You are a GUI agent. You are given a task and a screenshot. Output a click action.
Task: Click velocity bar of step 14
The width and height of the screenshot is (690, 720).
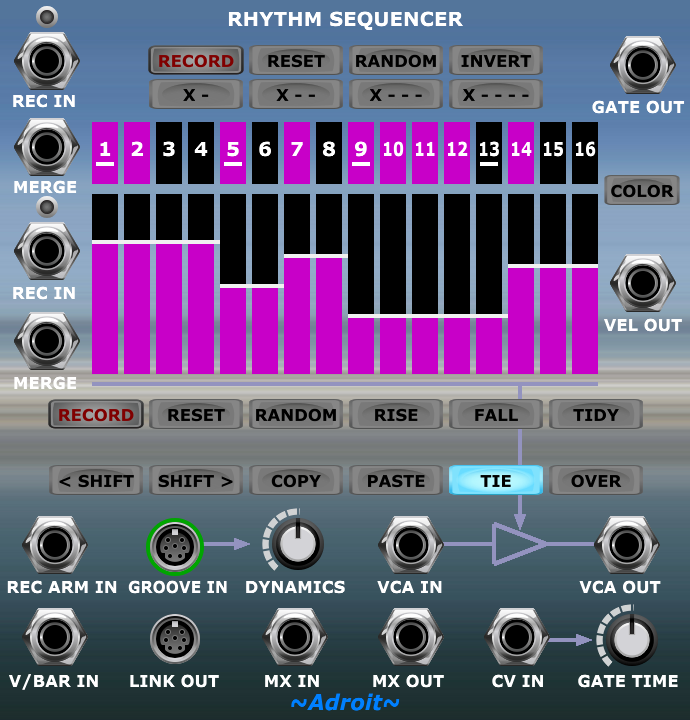(521, 284)
